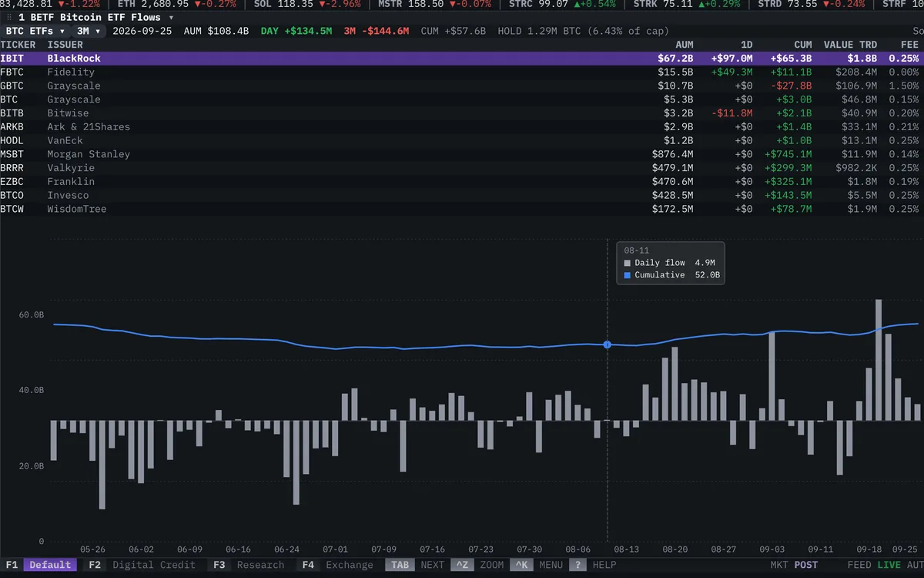
Task: Click the blue cumulative point at 08-11
Action: click(x=608, y=344)
